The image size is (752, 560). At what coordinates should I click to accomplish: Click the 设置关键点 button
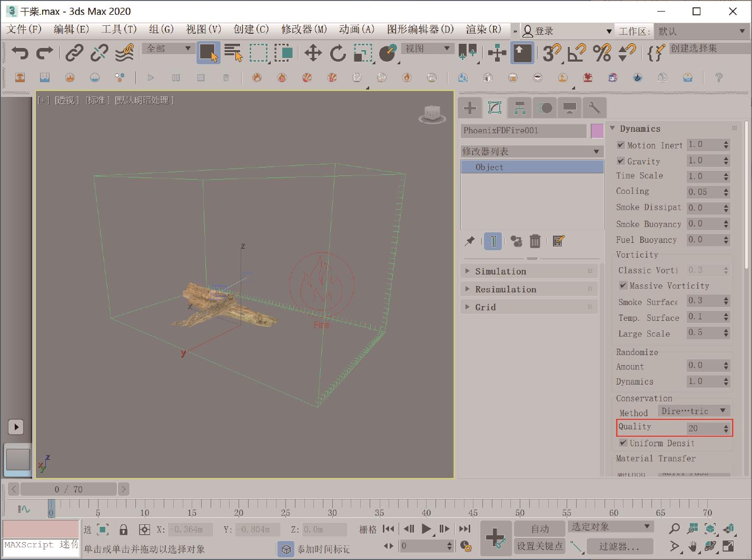pos(539,546)
